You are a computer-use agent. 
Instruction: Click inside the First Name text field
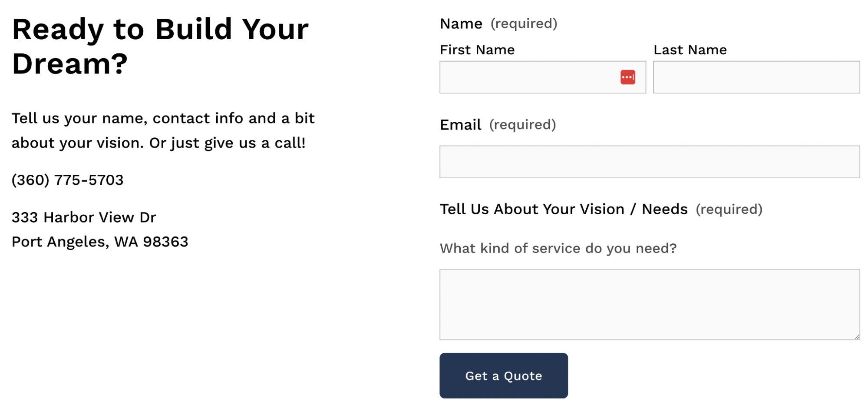pos(521,77)
